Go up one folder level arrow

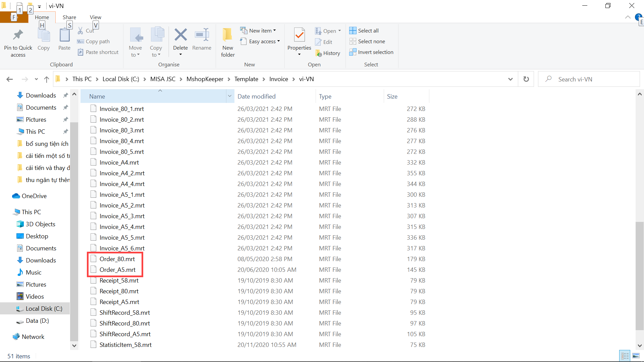pyautogui.click(x=46, y=79)
